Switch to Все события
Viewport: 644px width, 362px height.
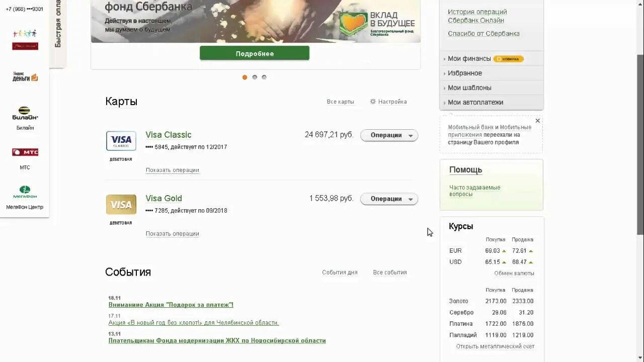tap(390, 273)
